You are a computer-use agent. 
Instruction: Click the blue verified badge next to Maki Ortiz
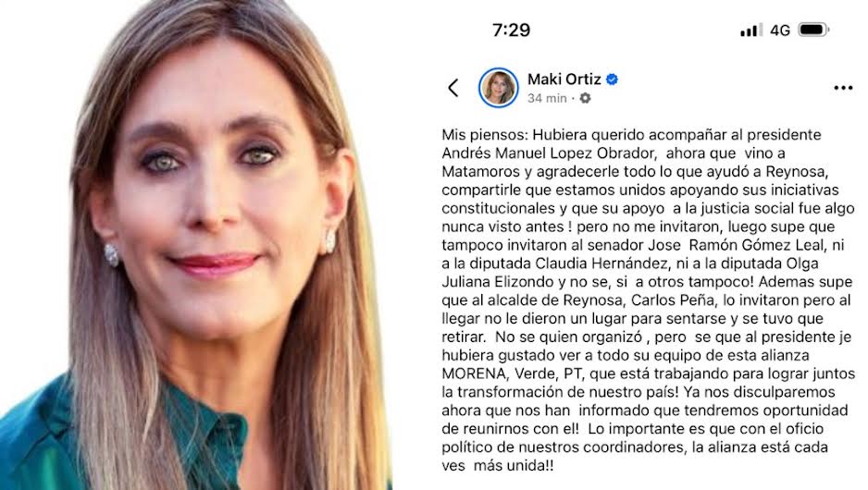point(612,80)
